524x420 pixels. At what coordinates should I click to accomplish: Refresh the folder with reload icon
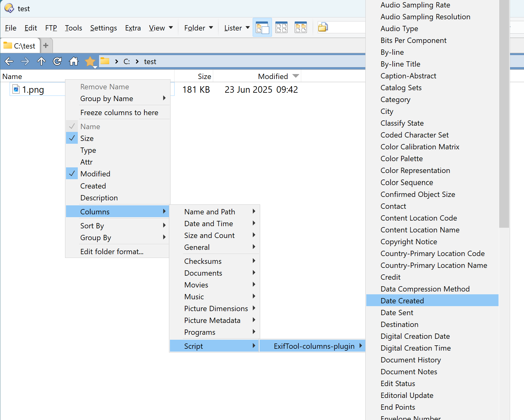point(57,61)
